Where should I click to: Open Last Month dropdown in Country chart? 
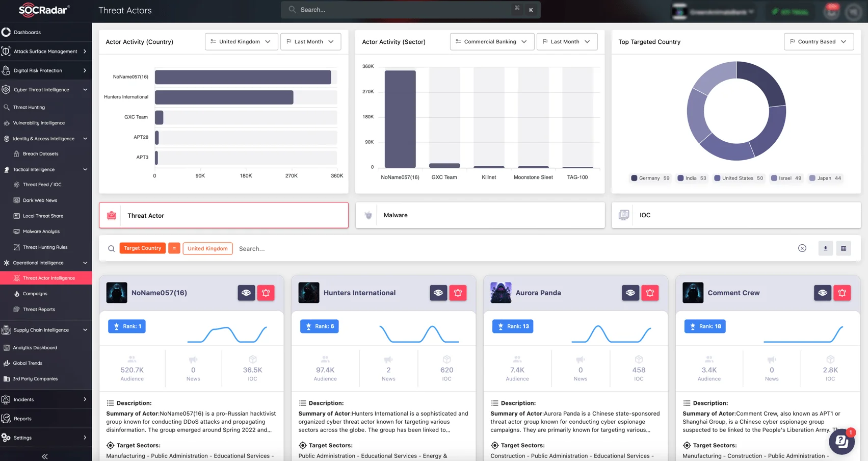310,42
